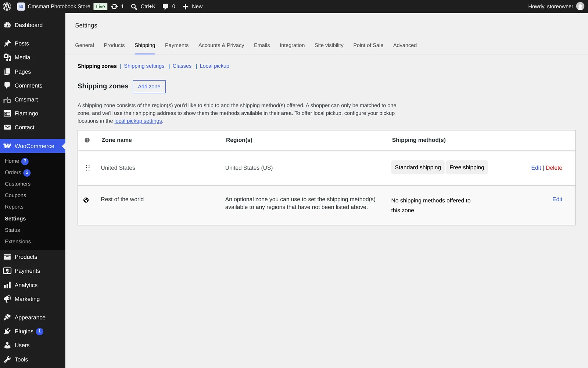Open the General settings tab
The height and width of the screenshot is (368, 588).
coord(85,45)
